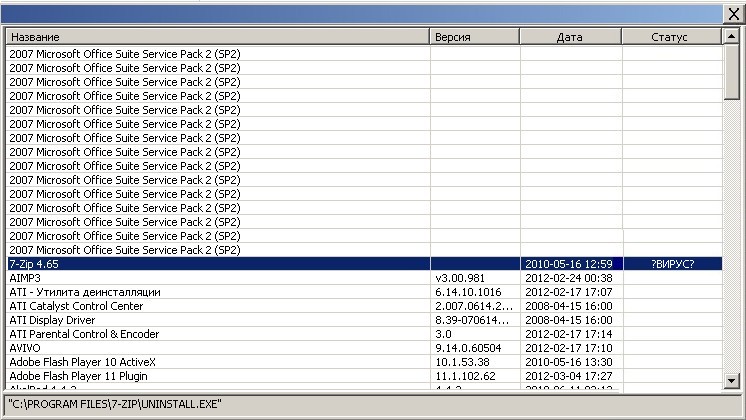The image size is (746, 420).
Task: Close the window with the X button
Action: coord(734,14)
